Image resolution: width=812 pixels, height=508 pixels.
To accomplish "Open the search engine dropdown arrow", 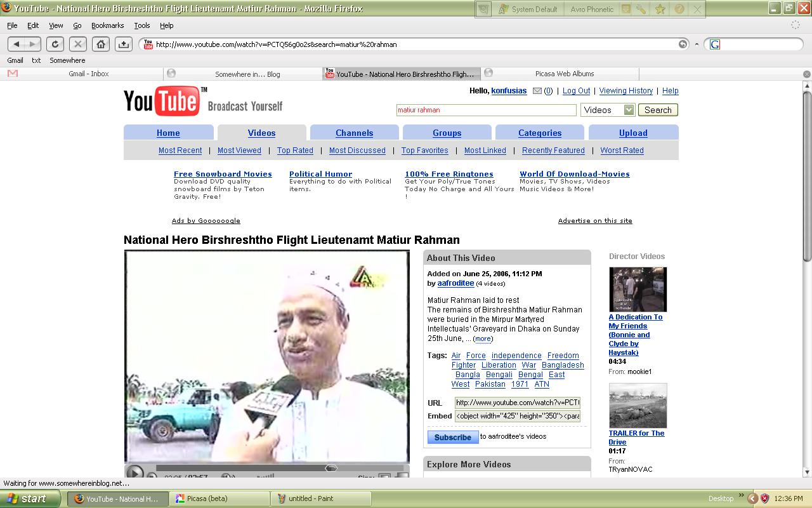I will 697,44.
